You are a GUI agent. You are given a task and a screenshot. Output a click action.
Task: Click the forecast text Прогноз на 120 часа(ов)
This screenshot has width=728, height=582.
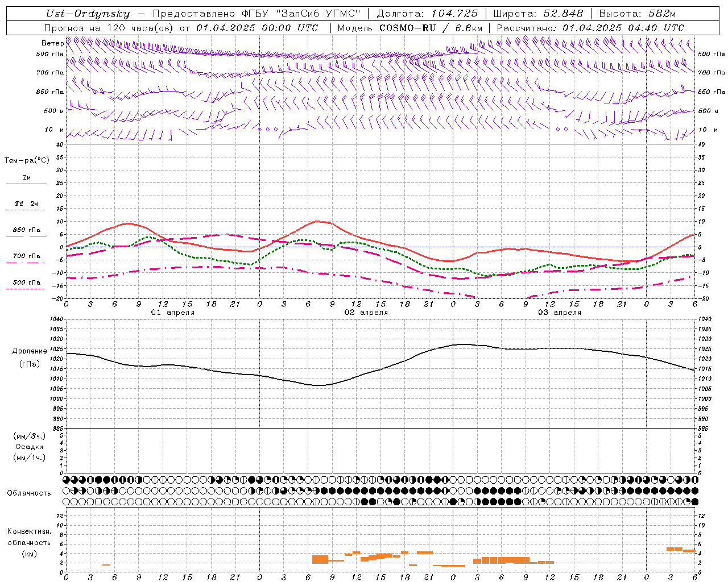110,28
